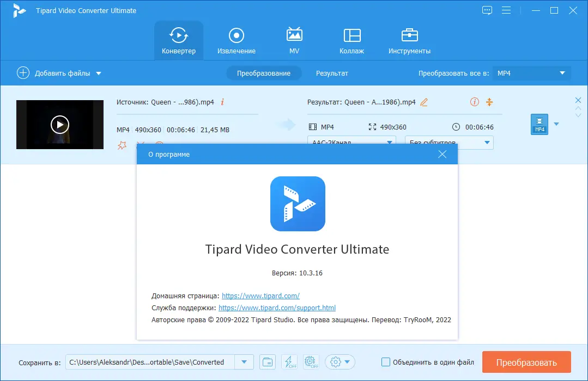Click the Tipard logo in About dialog
The width and height of the screenshot is (588, 381).
[x=298, y=204]
